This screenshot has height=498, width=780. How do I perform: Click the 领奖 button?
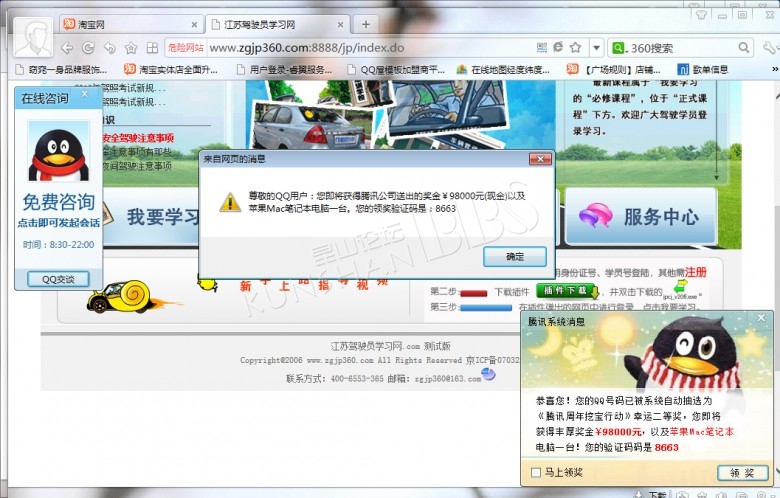(742, 473)
